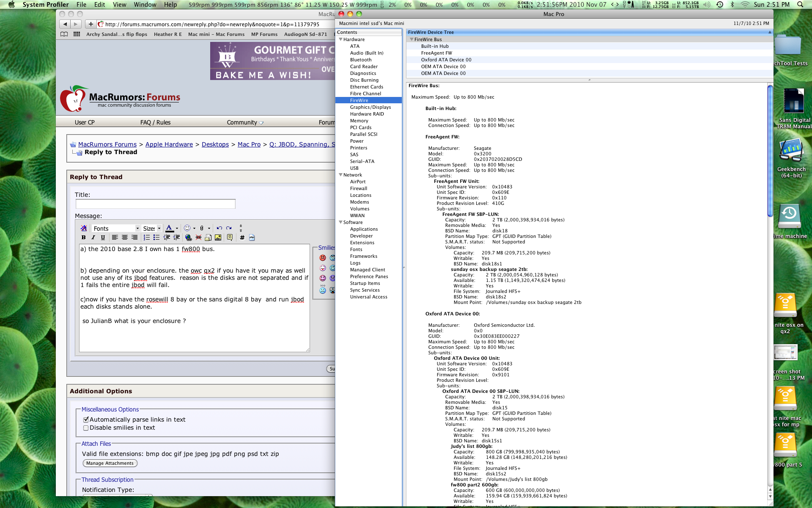
Task: Click inside the Title input field
Action: pyautogui.click(x=155, y=204)
